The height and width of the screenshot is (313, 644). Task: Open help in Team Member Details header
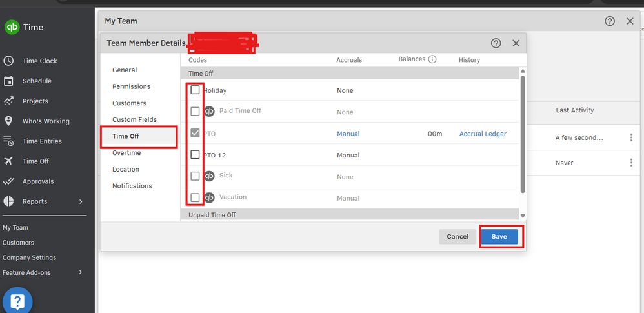496,43
